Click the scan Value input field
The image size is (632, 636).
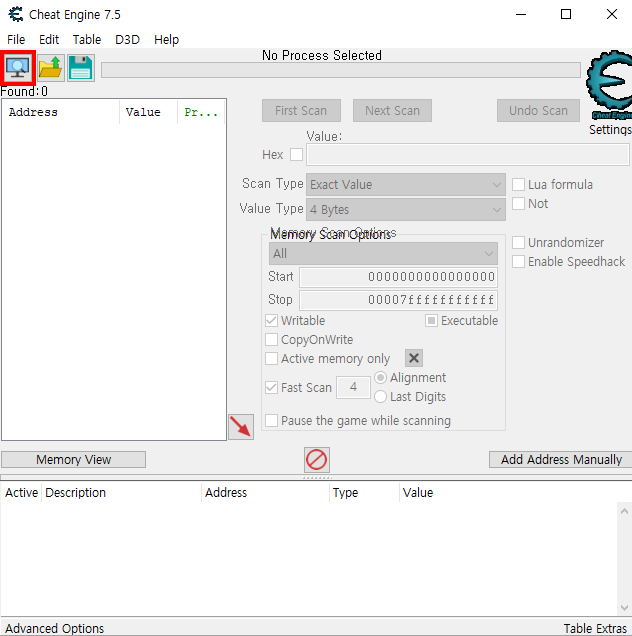pos(468,155)
